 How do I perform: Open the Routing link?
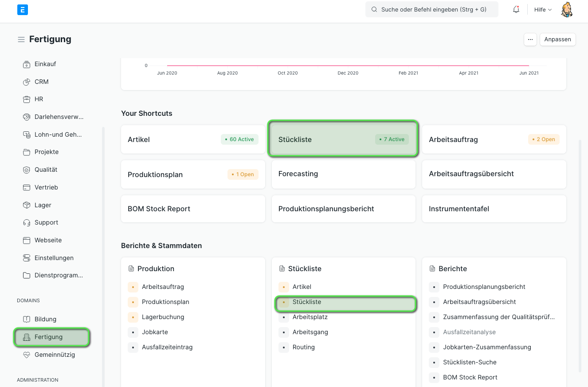(x=303, y=347)
